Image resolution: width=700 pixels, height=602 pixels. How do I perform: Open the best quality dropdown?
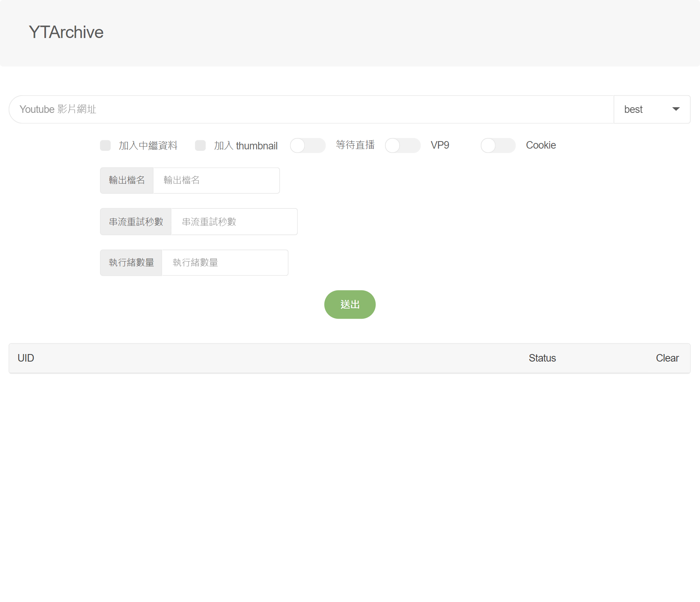[652, 109]
